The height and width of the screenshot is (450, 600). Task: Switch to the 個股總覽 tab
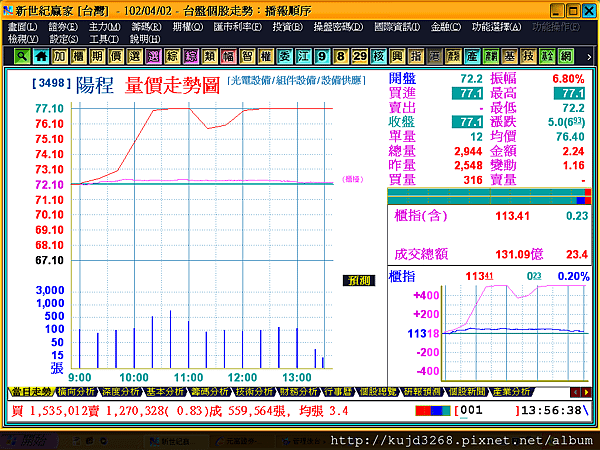[x=378, y=392]
